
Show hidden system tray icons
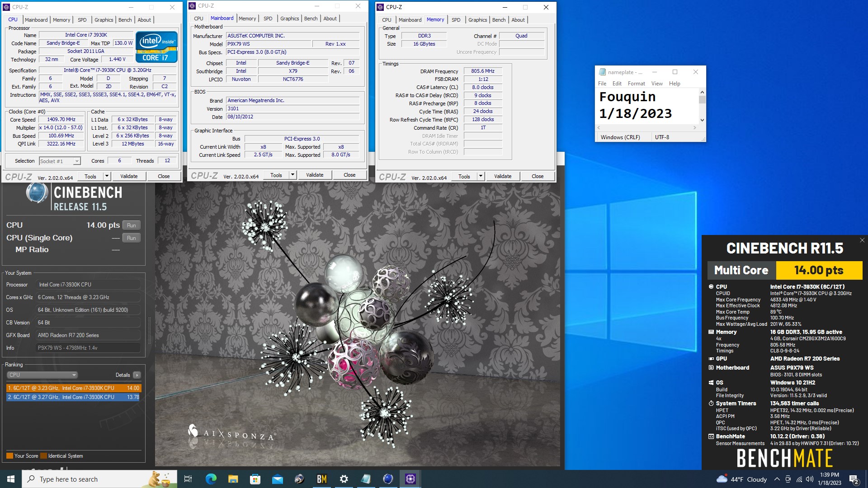point(777,479)
